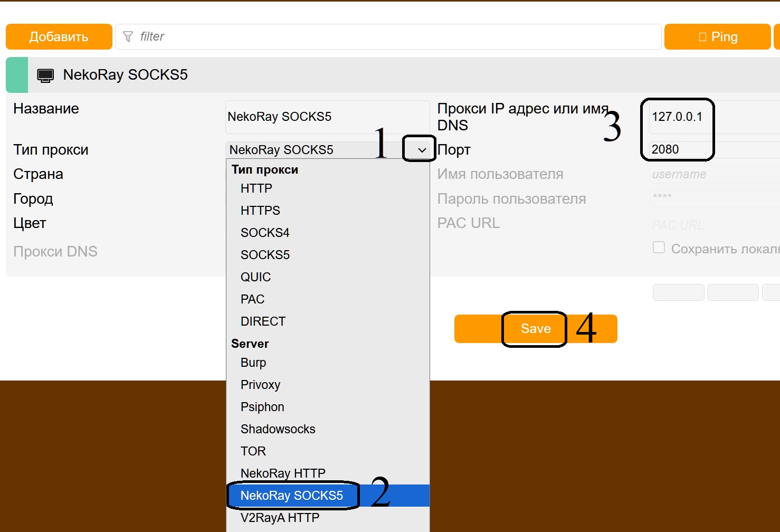The image size is (780, 532).
Task: Select HTTPS from proxy type list
Action: tap(260, 211)
